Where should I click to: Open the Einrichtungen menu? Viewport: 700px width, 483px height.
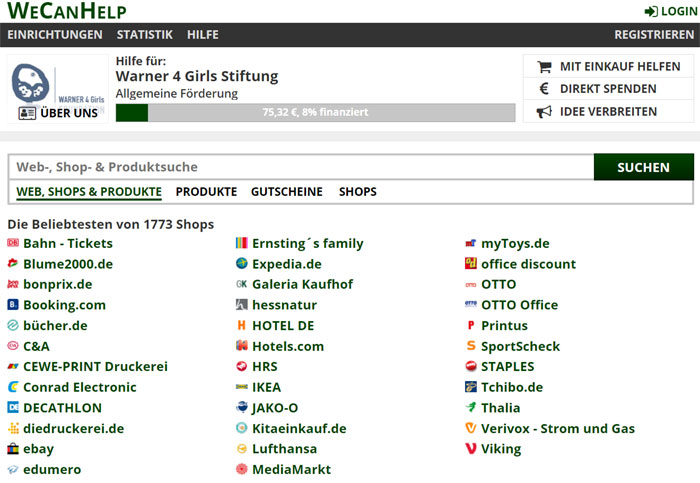coord(55,35)
